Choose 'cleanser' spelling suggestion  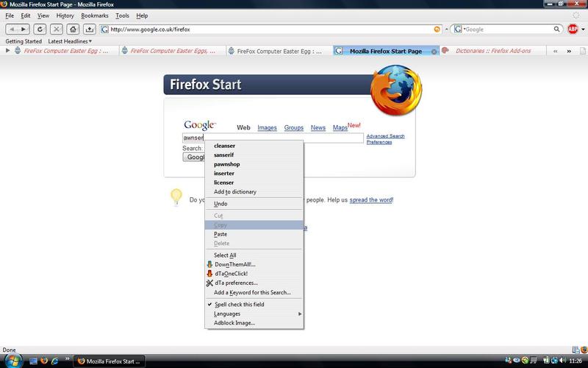tap(224, 146)
